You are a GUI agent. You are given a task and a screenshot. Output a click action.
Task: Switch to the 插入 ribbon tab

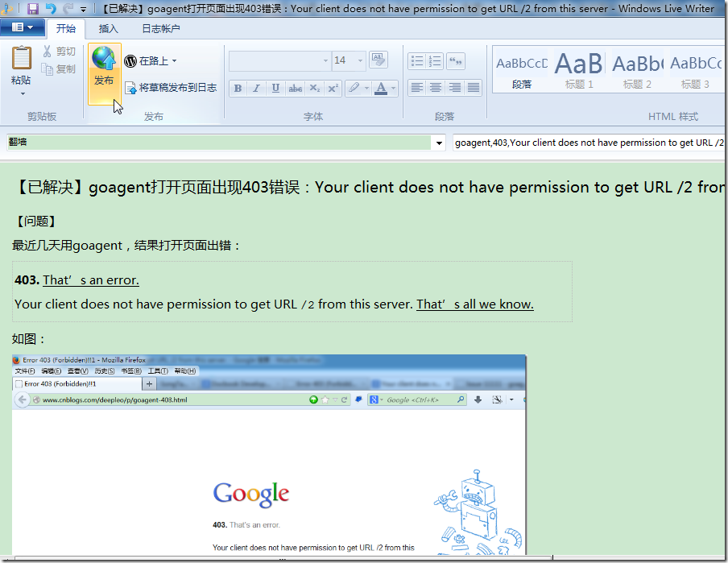(x=108, y=29)
